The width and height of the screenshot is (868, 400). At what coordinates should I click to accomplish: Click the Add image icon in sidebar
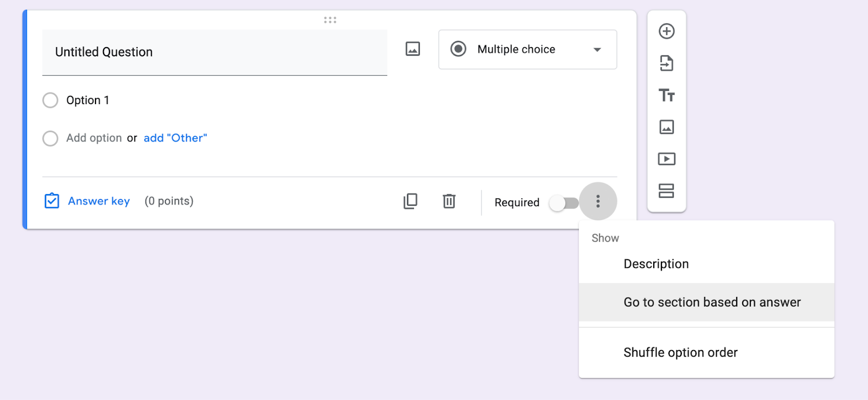point(666,127)
